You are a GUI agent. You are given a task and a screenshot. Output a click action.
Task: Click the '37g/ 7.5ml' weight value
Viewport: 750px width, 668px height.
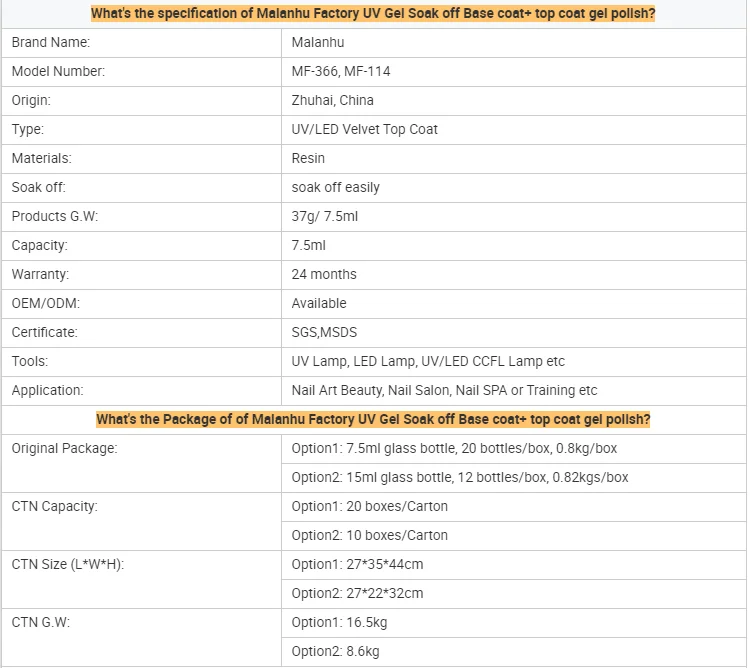(x=325, y=217)
